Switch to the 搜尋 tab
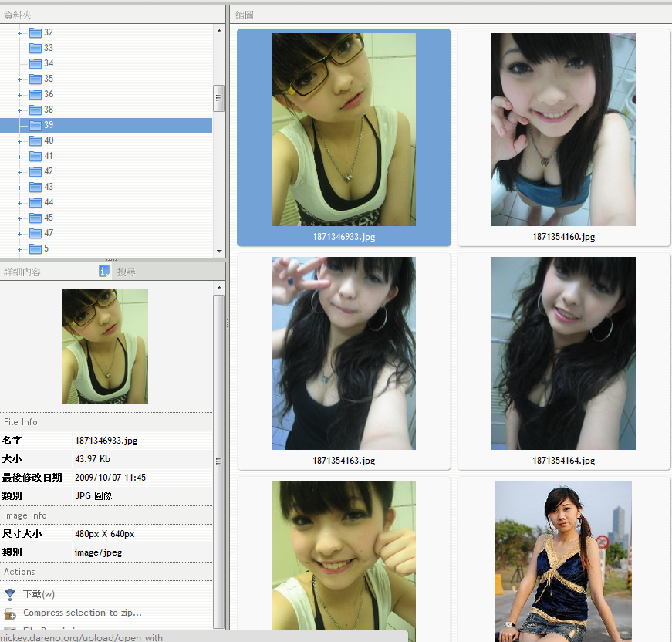The height and width of the screenshot is (642, 672). (127, 272)
